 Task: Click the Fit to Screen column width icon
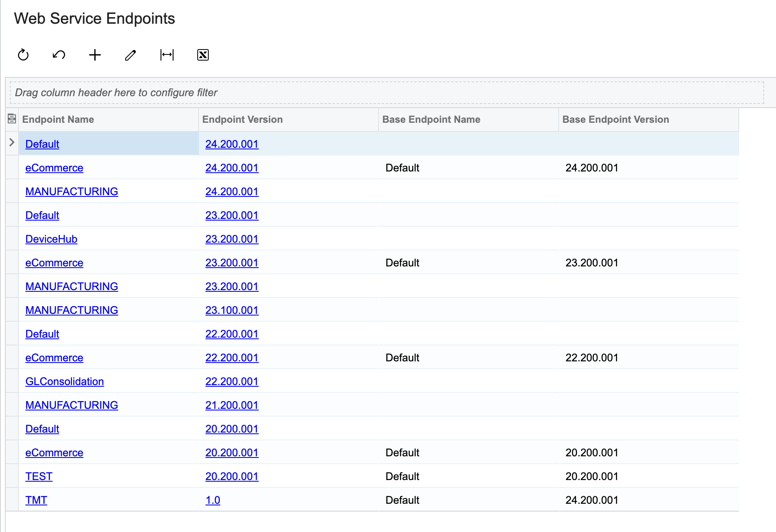point(167,54)
